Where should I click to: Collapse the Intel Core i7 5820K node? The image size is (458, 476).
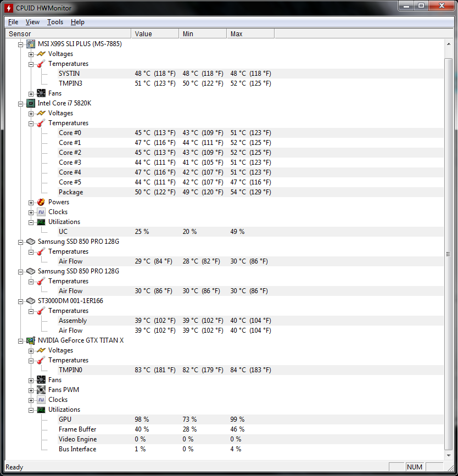20,104
